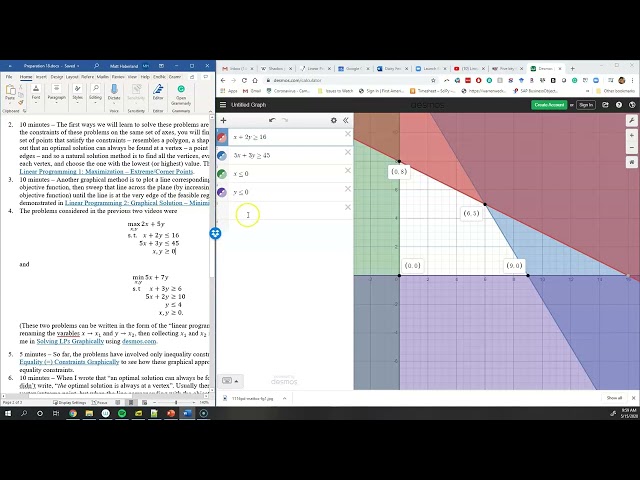Click the Create Account button
The height and width of the screenshot is (480, 640).
tap(549, 105)
